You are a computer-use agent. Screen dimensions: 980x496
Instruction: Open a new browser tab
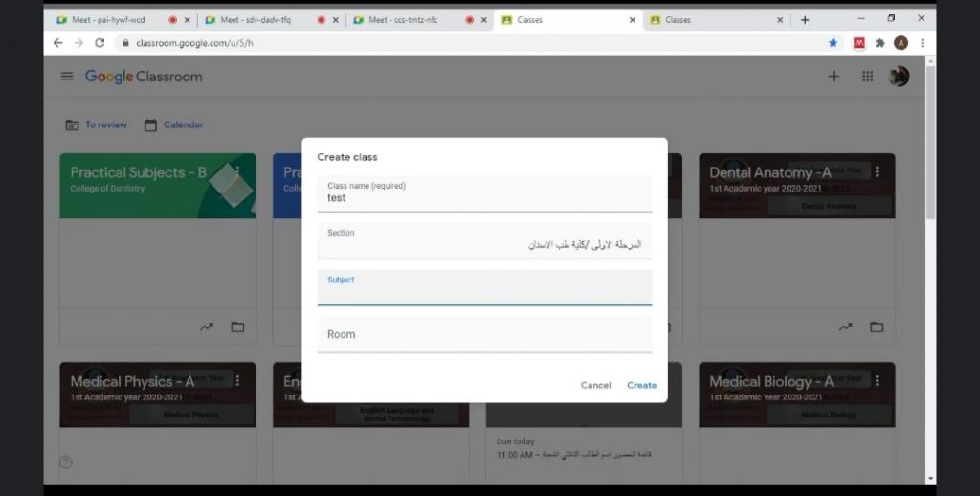coord(805,19)
